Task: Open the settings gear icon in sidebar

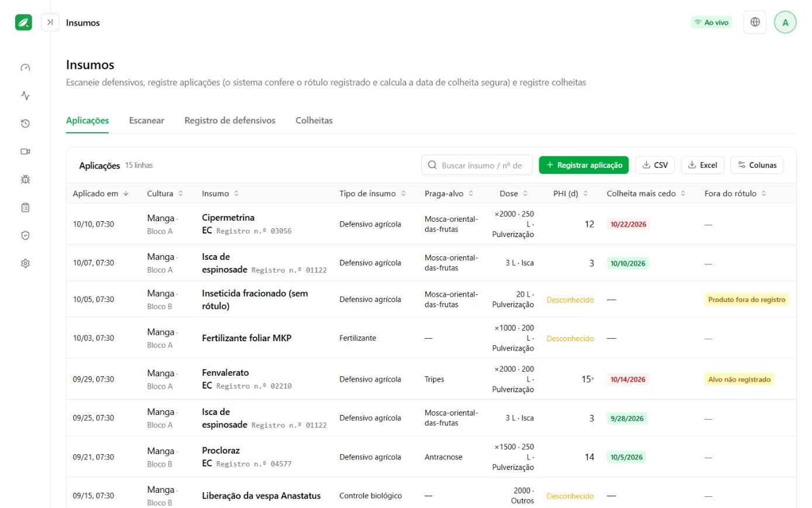Action: (25, 263)
